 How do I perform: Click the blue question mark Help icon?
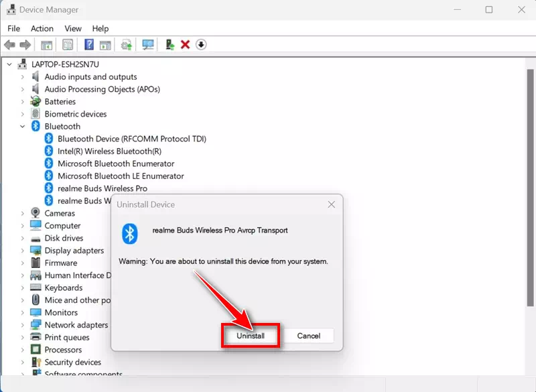click(x=89, y=45)
